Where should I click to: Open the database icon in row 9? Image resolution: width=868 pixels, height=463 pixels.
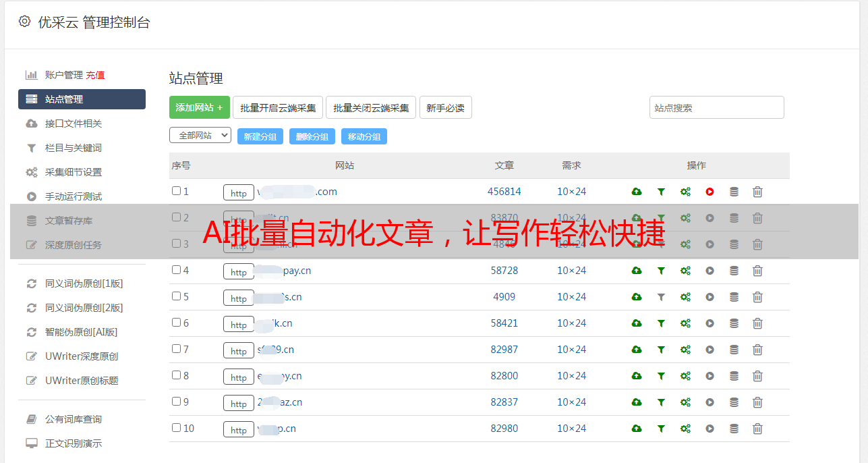pos(734,402)
